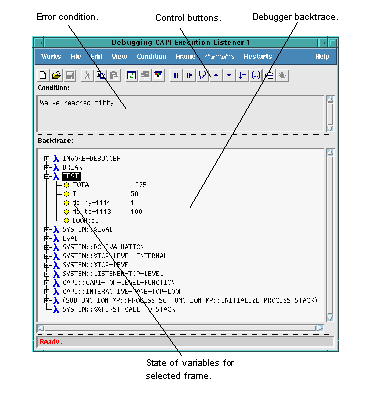The image size is (374, 398).
Task: Open the Variables menu
Action: 219,57
